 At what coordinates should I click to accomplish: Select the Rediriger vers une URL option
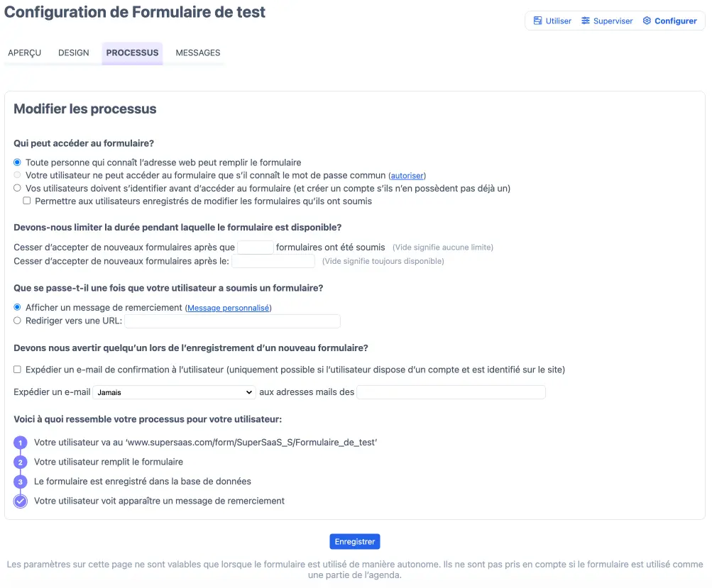click(x=18, y=321)
